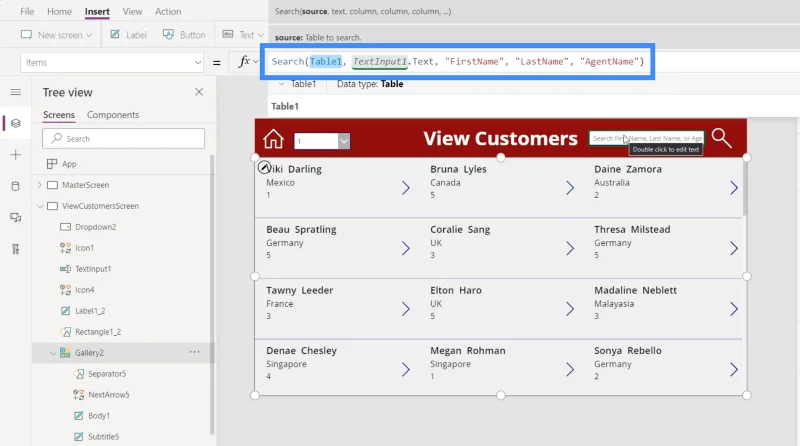Open the View menu tab
The height and width of the screenshot is (446, 800).
point(132,11)
